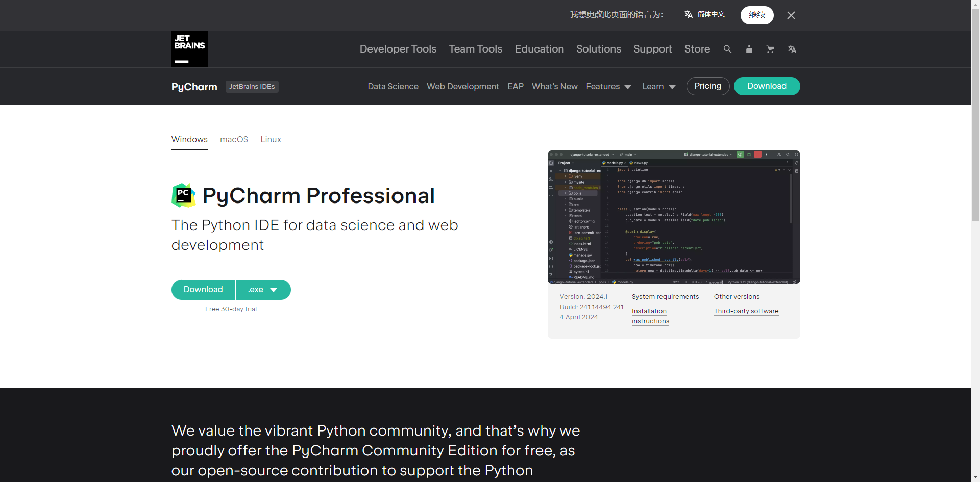Viewport: 980px width, 482px height.
Task: Open Solutions menu
Action: pos(599,49)
